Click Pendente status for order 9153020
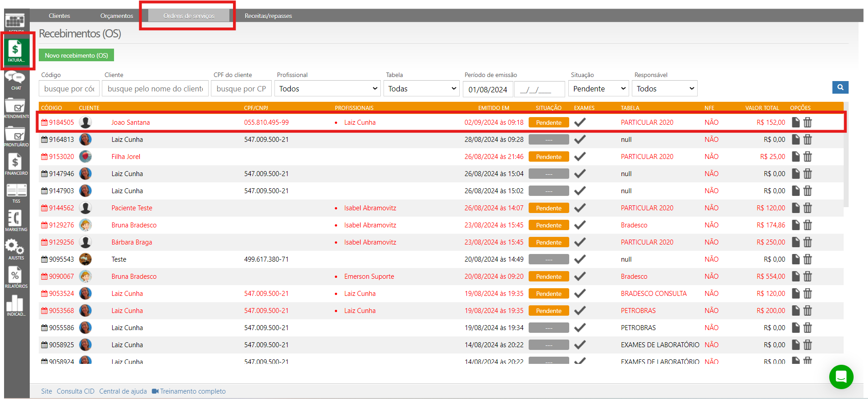The image size is (868, 399). point(549,157)
